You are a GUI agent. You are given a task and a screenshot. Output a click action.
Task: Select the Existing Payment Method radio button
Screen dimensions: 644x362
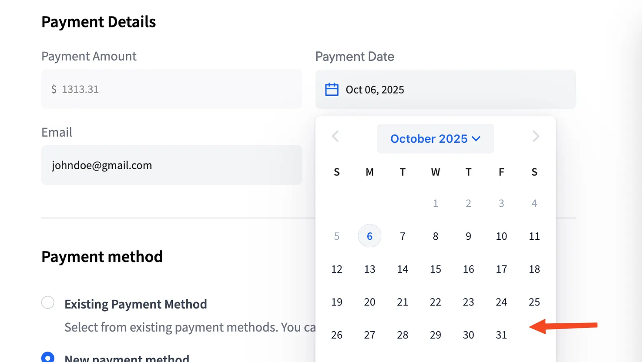click(x=48, y=302)
